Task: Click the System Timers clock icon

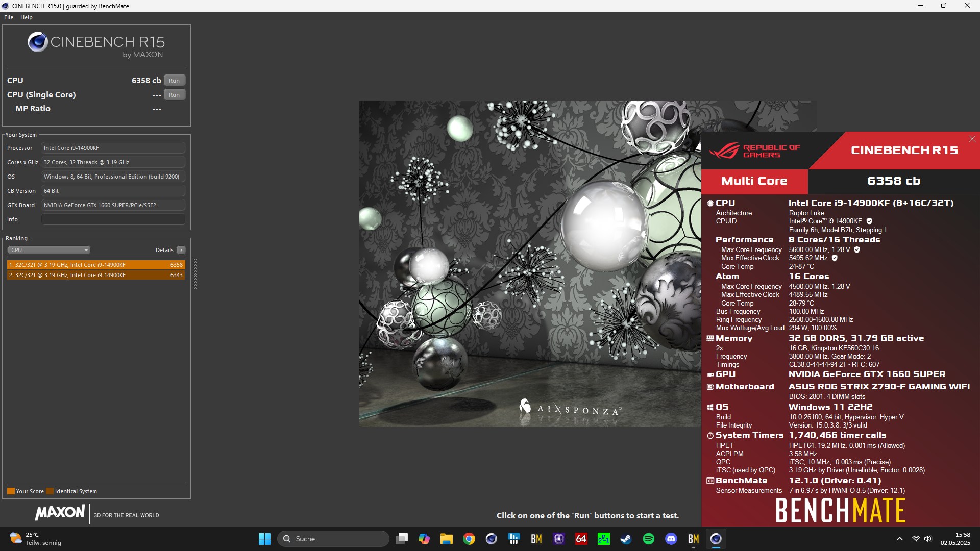Action: pos(710,435)
